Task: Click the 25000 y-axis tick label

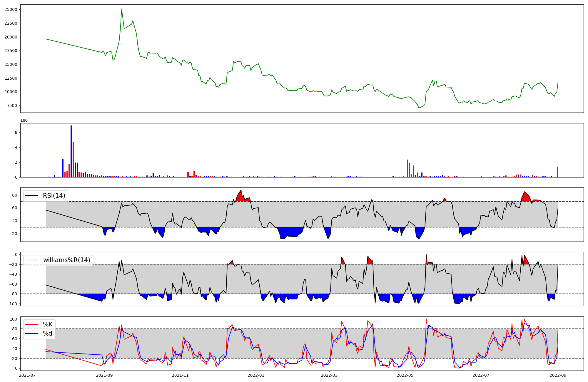Action: coord(11,9)
